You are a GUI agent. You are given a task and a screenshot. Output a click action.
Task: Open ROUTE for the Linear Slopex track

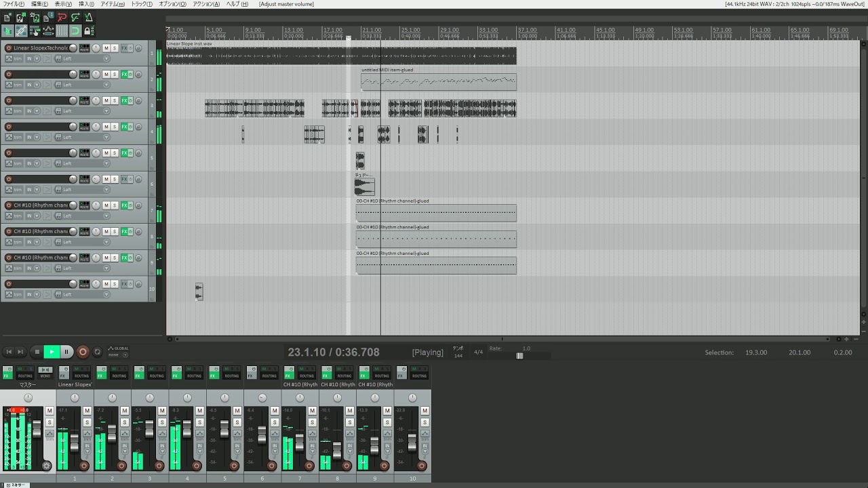click(x=84, y=48)
